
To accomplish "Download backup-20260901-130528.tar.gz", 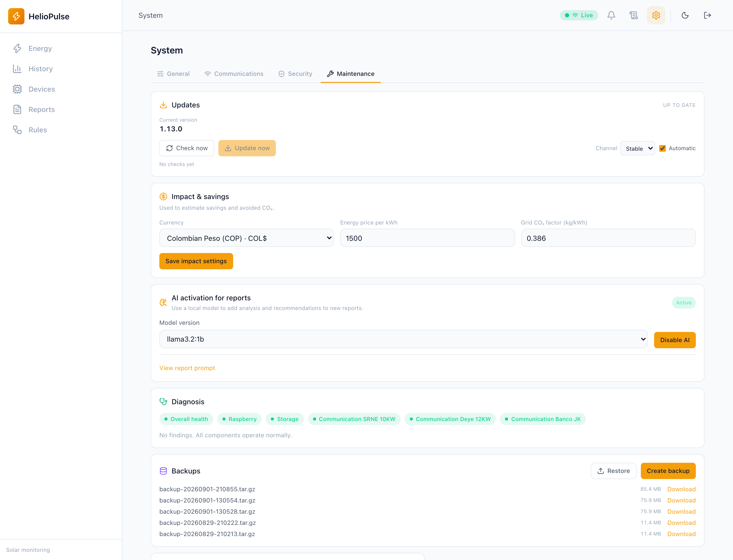I will click(x=681, y=511).
